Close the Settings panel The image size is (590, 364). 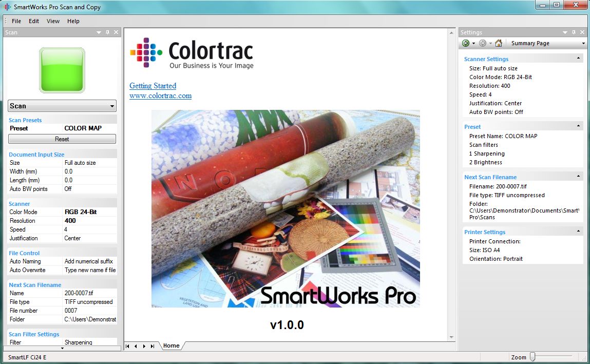pos(582,32)
